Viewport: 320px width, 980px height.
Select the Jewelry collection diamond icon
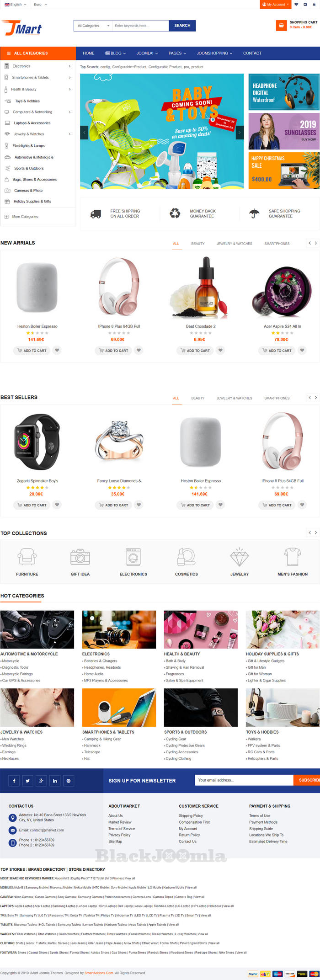click(x=239, y=557)
